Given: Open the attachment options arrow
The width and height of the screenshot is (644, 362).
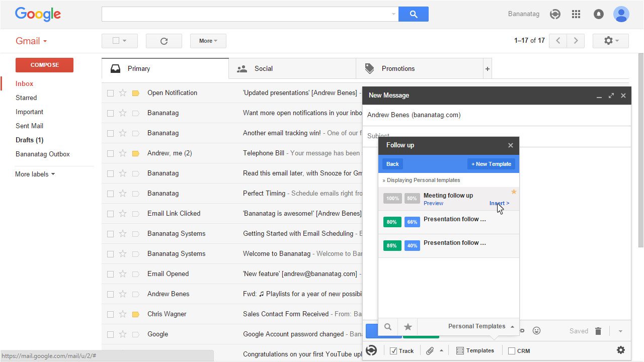Looking at the screenshot, I should coord(442,350).
